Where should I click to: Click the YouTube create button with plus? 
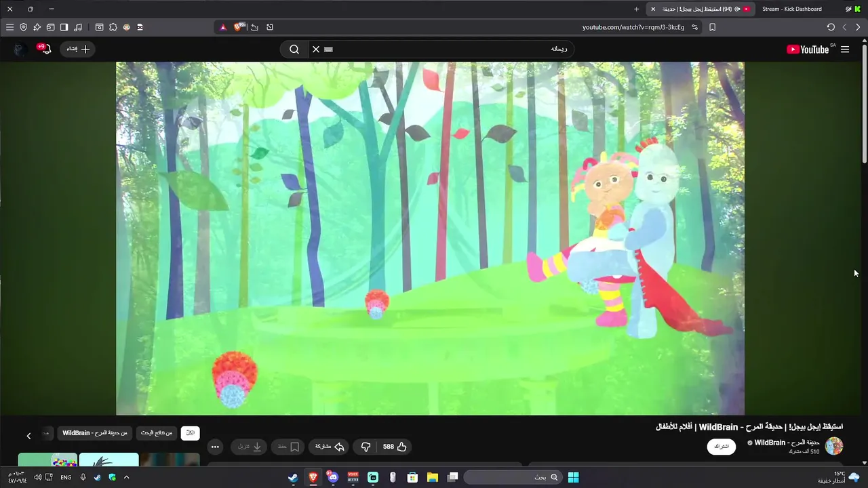pyautogui.click(x=77, y=49)
